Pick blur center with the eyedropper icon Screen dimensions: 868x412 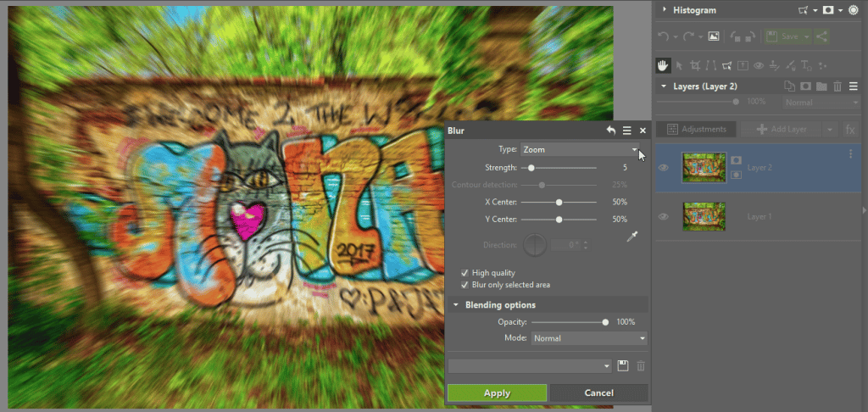(x=632, y=238)
